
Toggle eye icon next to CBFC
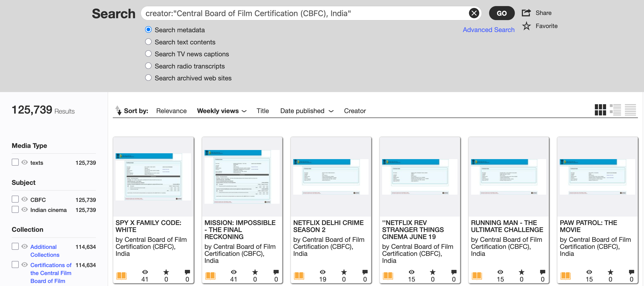pyautogui.click(x=25, y=199)
